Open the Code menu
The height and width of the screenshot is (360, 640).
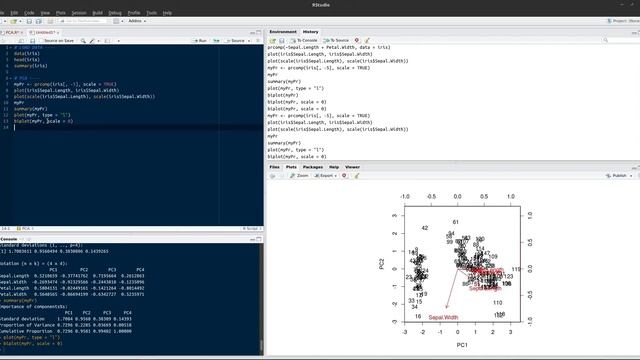[x=29, y=13]
